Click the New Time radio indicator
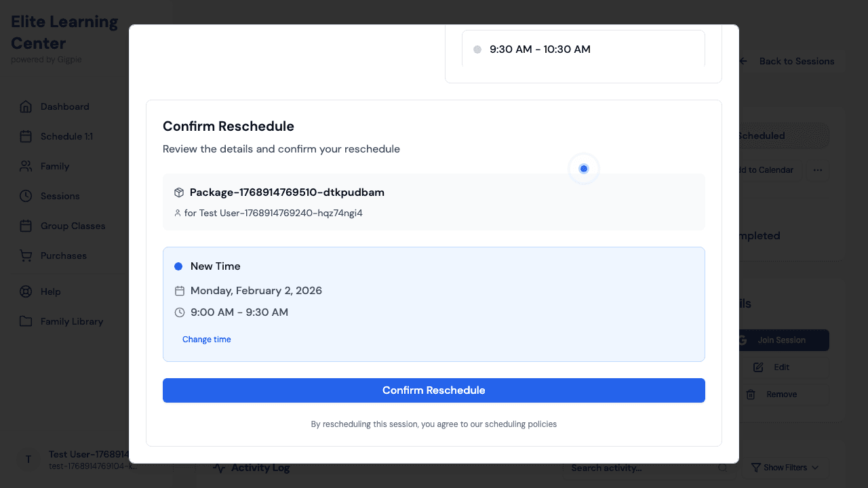This screenshot has width=868, height=488. [178, 266]
